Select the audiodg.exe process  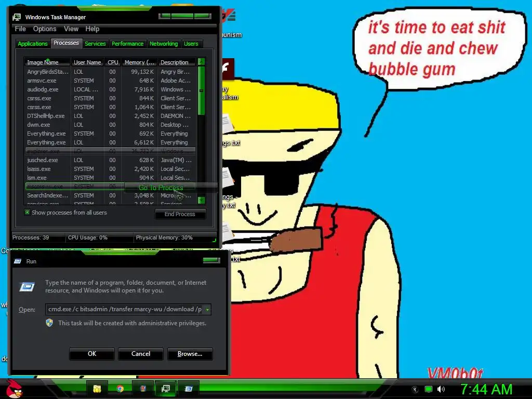pos(110,89)
